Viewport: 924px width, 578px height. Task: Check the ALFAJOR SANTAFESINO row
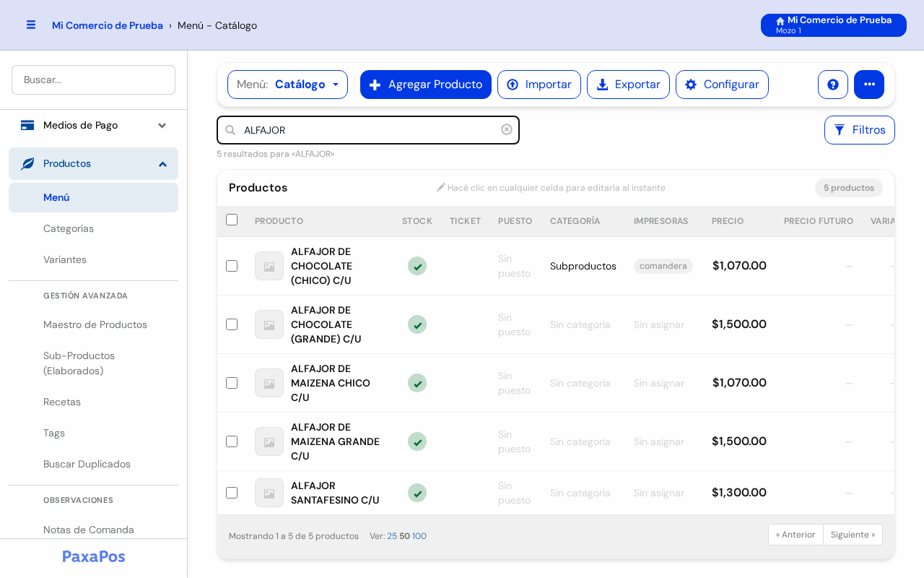[232, 493]
